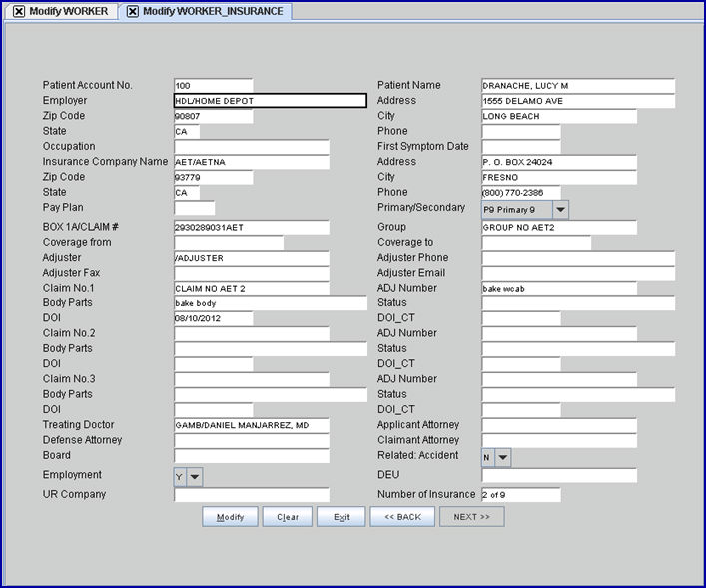Click the Clear button
The width and height of the screenshot is (706, 588).
[288, 517]
